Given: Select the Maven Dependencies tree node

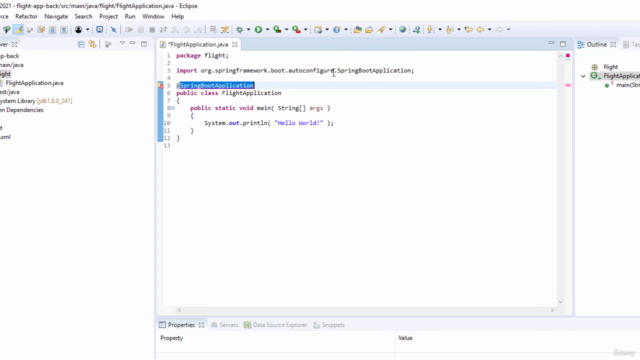Looking at the screenshot, I should click(22, 110).
